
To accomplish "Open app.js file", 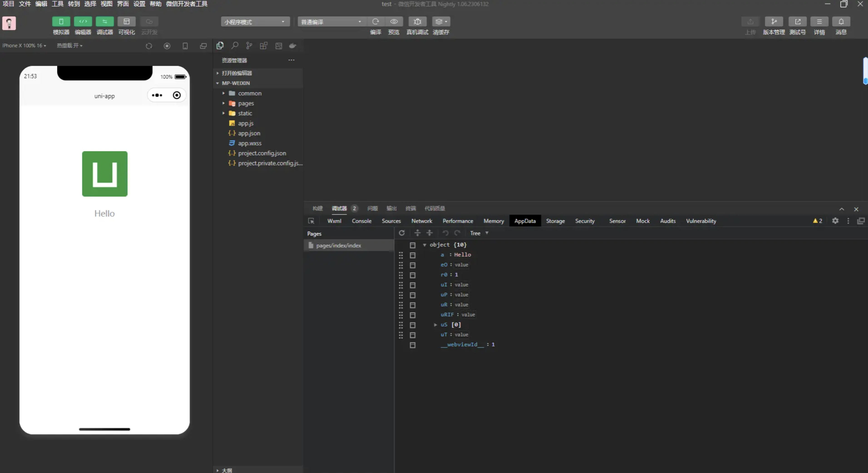I will click(258, 123).
